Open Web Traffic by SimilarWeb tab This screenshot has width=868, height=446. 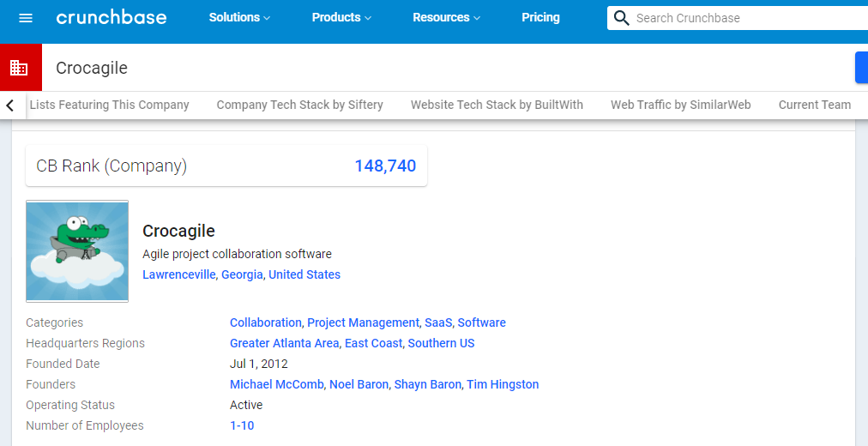click(680, 105)
